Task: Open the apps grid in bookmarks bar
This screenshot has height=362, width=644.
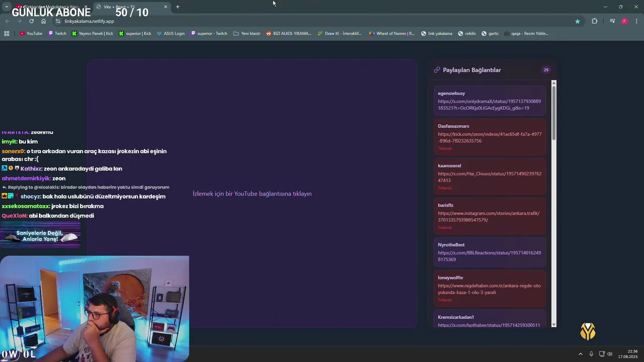Action: pos(7,34)
